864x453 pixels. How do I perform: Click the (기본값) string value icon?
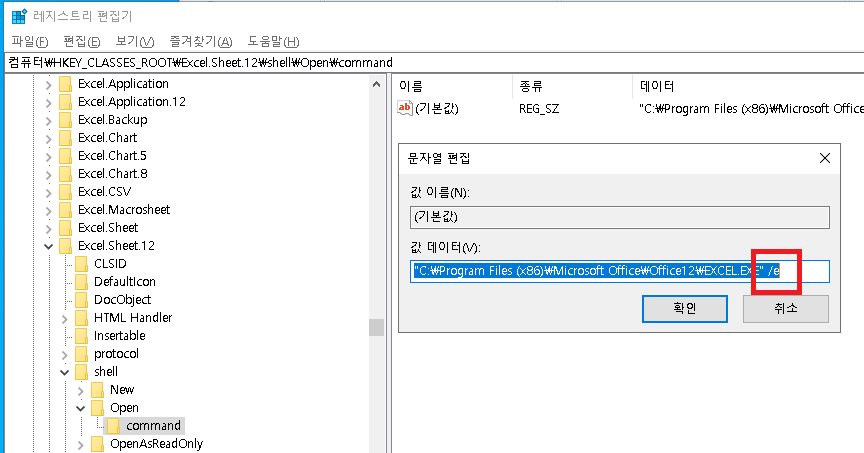(404, 108)
